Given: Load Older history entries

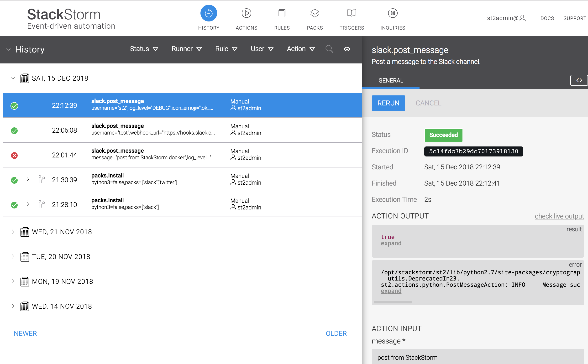Looking at the screenshot, I should (x=336, y=333).
